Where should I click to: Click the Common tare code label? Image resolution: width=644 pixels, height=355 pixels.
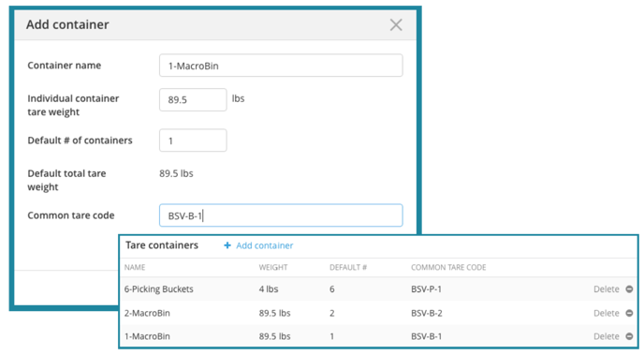pos(71,215)
